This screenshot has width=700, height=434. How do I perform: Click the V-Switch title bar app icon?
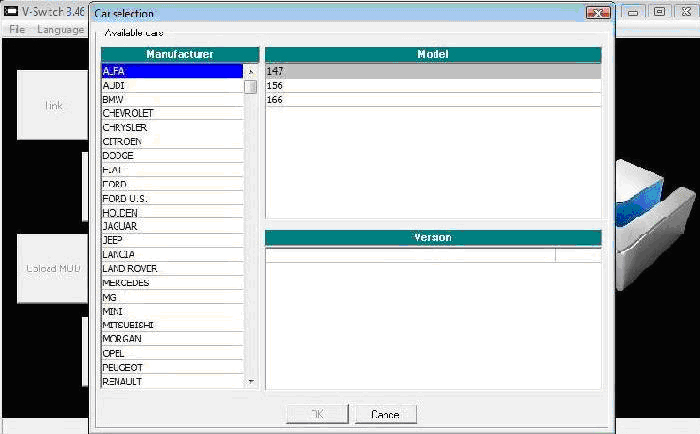point(11,11)
